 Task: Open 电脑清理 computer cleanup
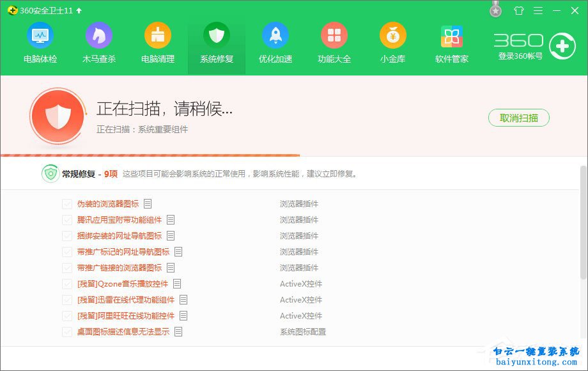coord(158,43)
